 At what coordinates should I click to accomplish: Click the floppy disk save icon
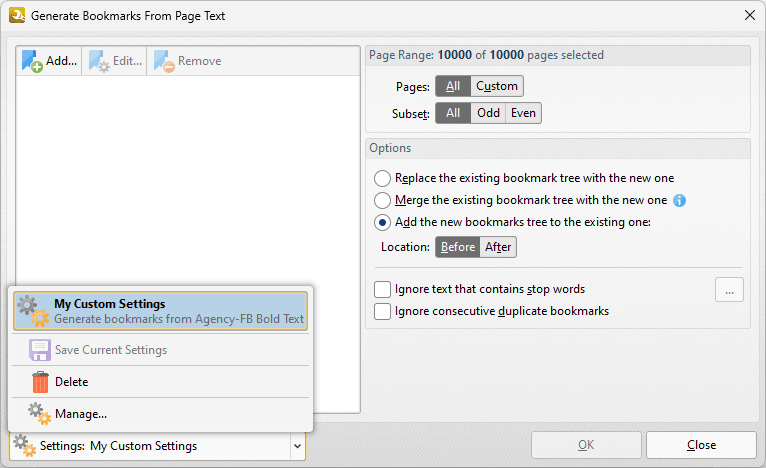40,350
